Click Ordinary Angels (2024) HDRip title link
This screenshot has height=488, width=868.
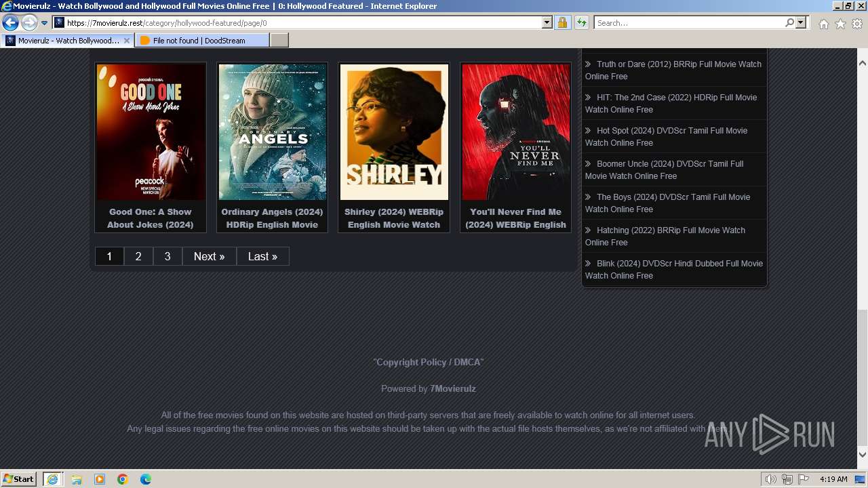click(x=272, y=218)
